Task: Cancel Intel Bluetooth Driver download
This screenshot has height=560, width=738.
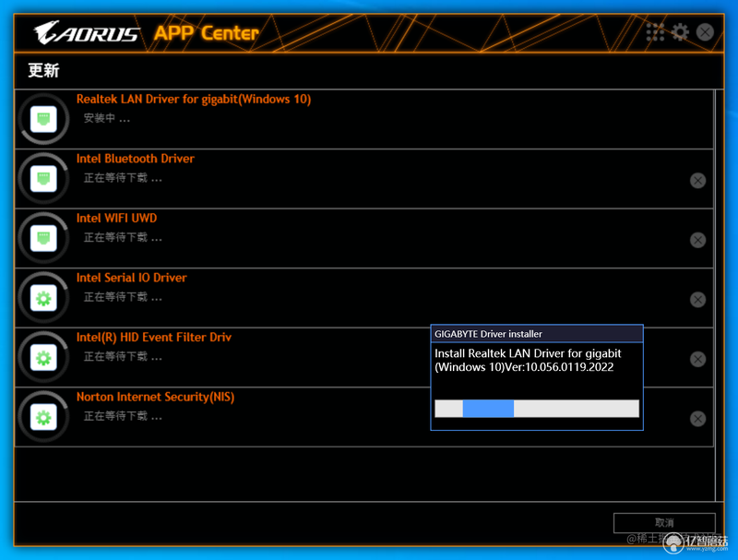Action: click(x=697, y=181)
